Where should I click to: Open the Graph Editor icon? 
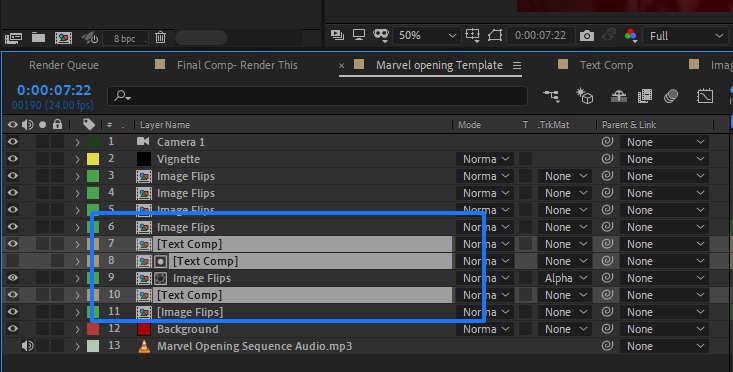coord(704,96)
